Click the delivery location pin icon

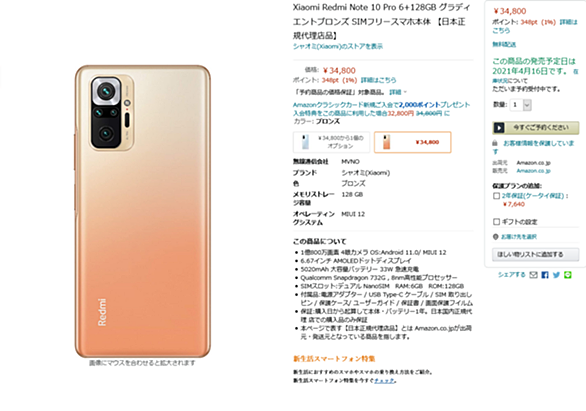tap(496, 237)
